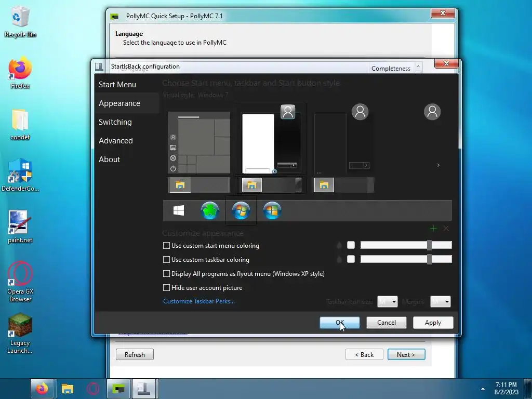Open taskbar color swatch

click(351, 259)
